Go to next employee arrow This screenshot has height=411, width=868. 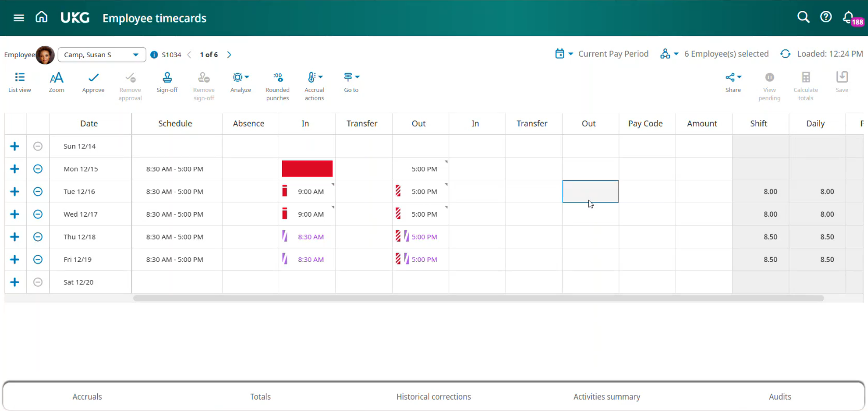pos(229,55)
